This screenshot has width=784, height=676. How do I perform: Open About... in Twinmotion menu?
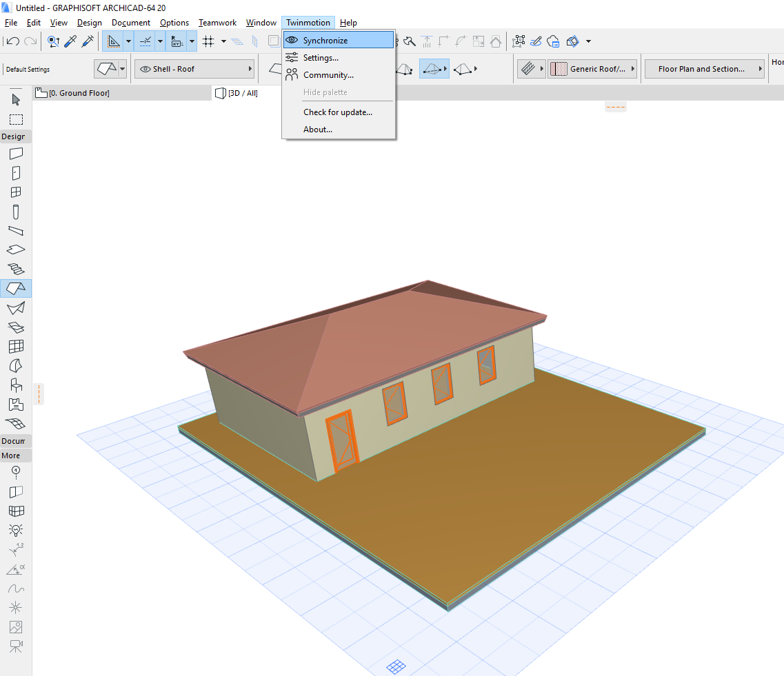tap(339, 130)
